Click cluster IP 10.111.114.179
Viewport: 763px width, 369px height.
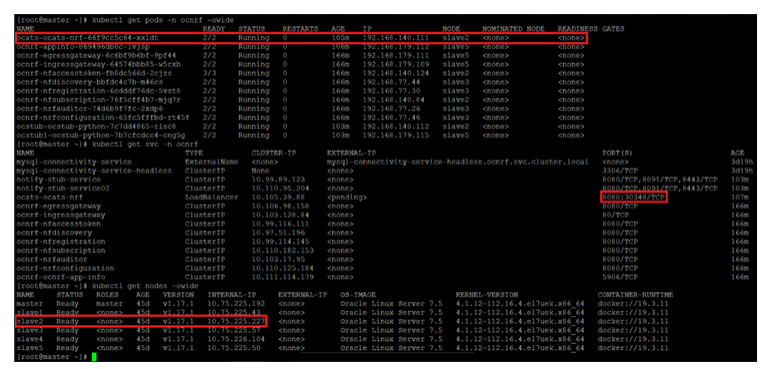click(x=283, y=277)
